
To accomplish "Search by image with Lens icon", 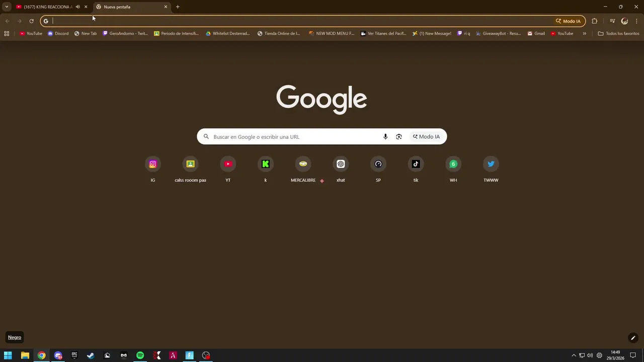I will [x=399, y=137].
